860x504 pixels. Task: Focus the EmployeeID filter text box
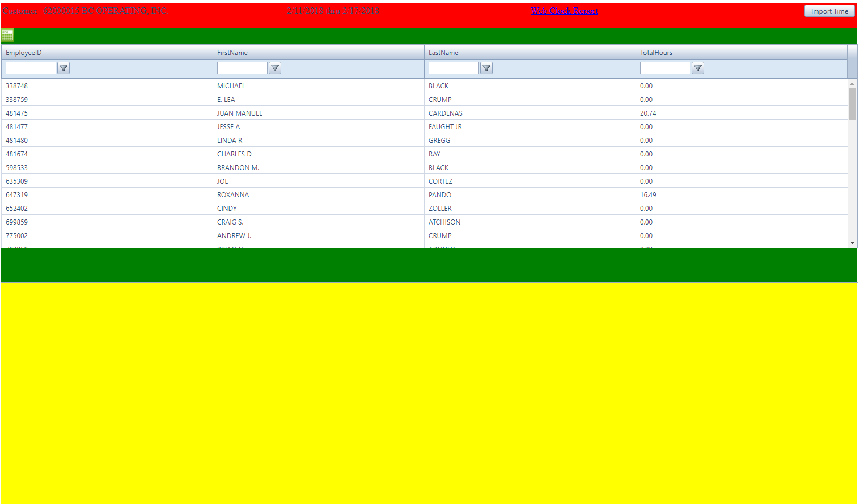tap(31, 68)
